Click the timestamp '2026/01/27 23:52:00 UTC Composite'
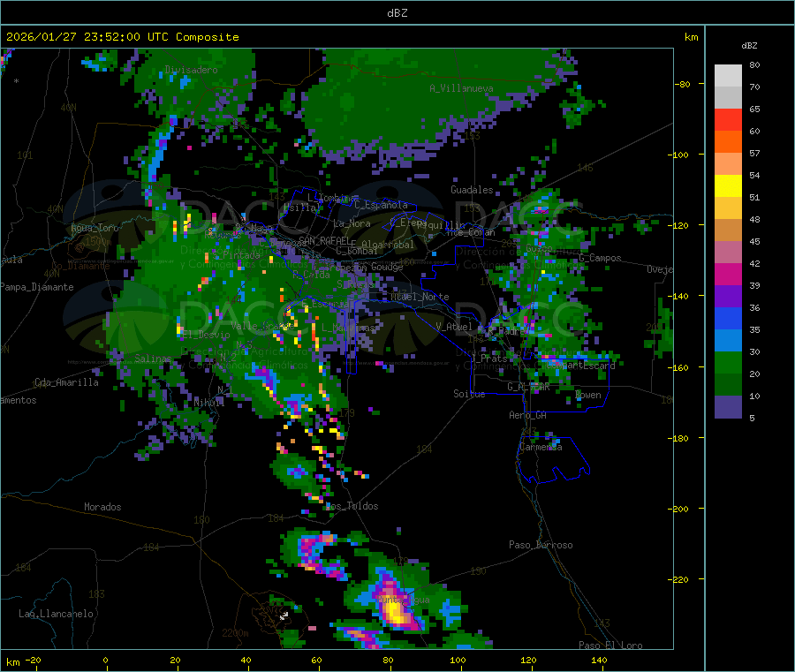Screen dimensions: 795x672 click(122, 37)
